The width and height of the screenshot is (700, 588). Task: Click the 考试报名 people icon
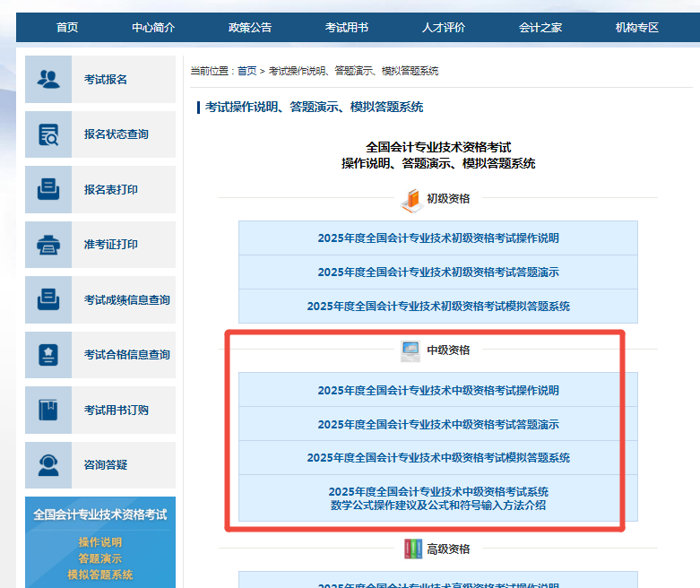pyautogui.click(x=48, y=79)
